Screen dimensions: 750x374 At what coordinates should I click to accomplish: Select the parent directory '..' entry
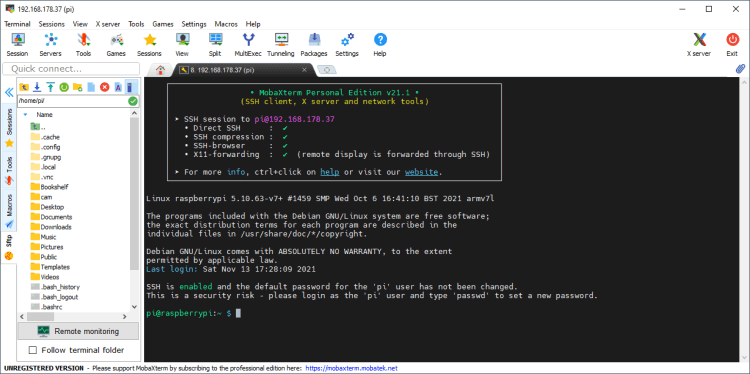pyautogui.click(x=38, y=127)
